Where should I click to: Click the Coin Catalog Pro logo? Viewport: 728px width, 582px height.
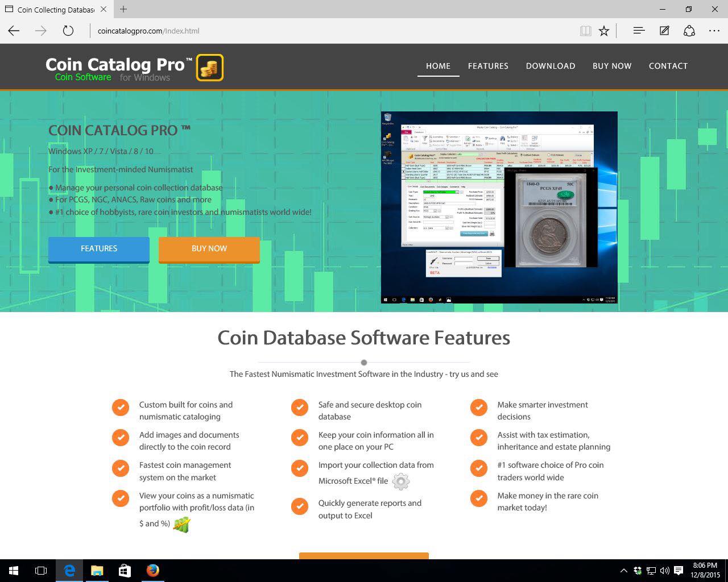click(x=134, y=68)
